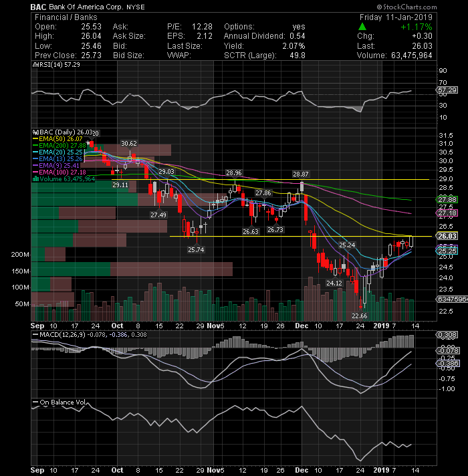Screen dimensions: 468x476
Task: Click the Last value 26.03 in header
Action: click(x=422, y=46)
